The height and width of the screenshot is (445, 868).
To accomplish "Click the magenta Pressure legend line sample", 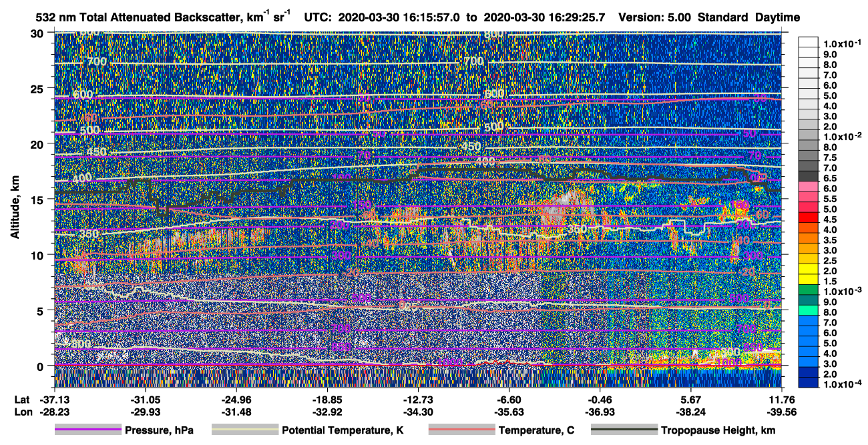I will [88, 430].
